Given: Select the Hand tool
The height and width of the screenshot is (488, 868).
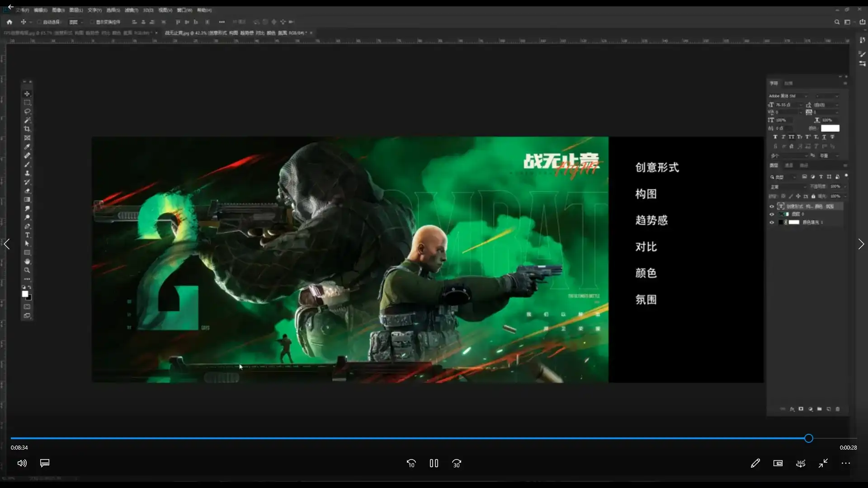Looking at the screenshot, I should [27, 261].
